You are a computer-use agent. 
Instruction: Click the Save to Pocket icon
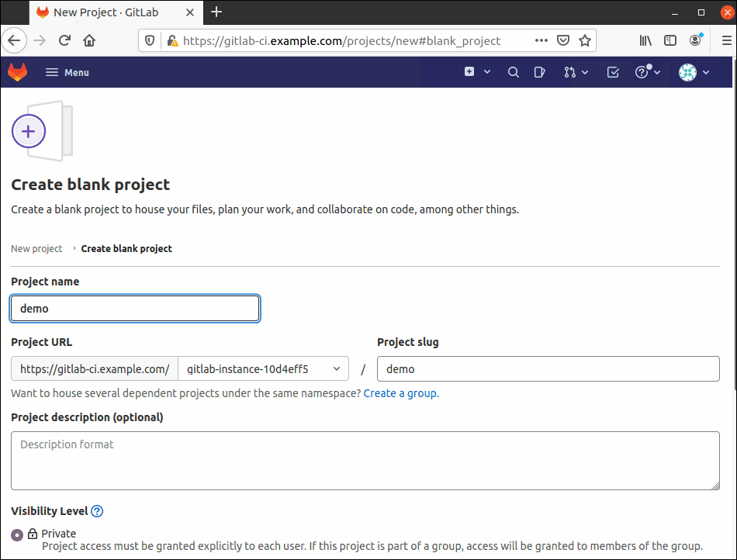563,40
